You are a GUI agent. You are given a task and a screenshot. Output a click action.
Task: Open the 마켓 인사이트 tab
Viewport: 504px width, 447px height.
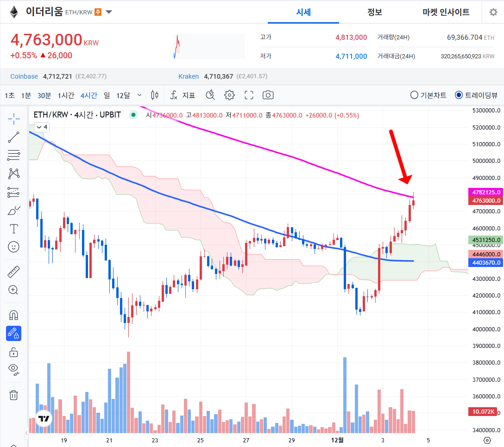[x=445, y=12]
